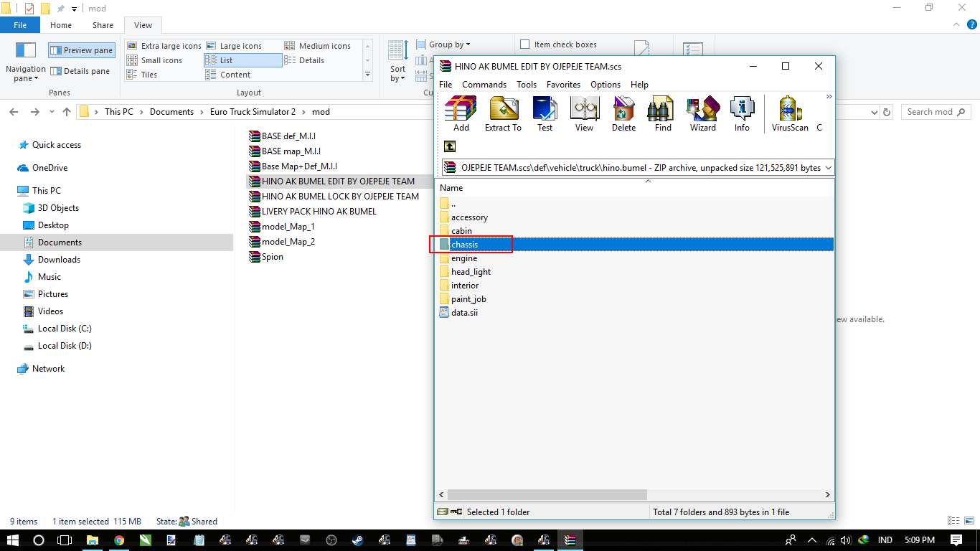Toggle the Details pane button

pos(80,71)
